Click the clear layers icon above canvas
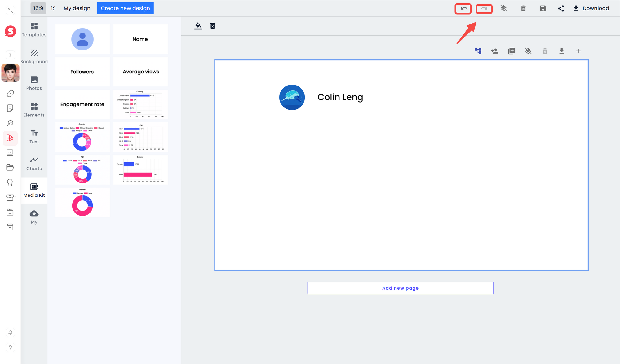Screen dimensions: 620x364 click(528, 51)
